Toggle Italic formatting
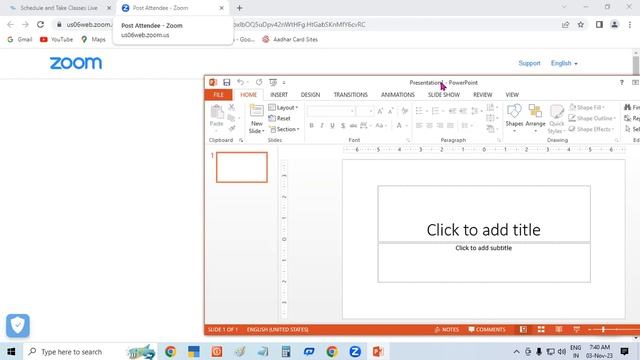This screenshot has width=640, height=360. (322, 126)
